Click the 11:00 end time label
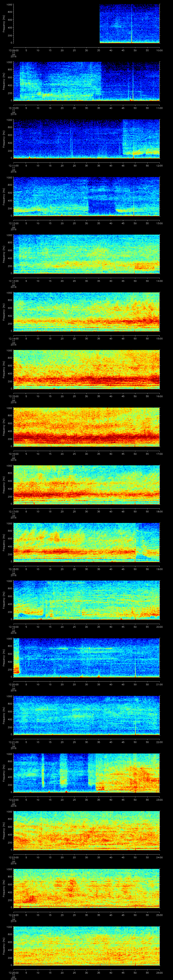This screenshot has width=173, height=980. (159, 108)
